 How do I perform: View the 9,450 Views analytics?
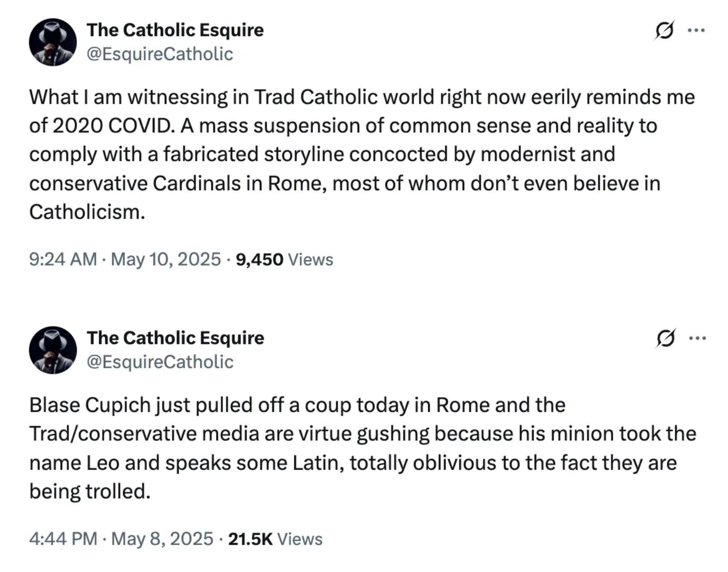[284, 260]
